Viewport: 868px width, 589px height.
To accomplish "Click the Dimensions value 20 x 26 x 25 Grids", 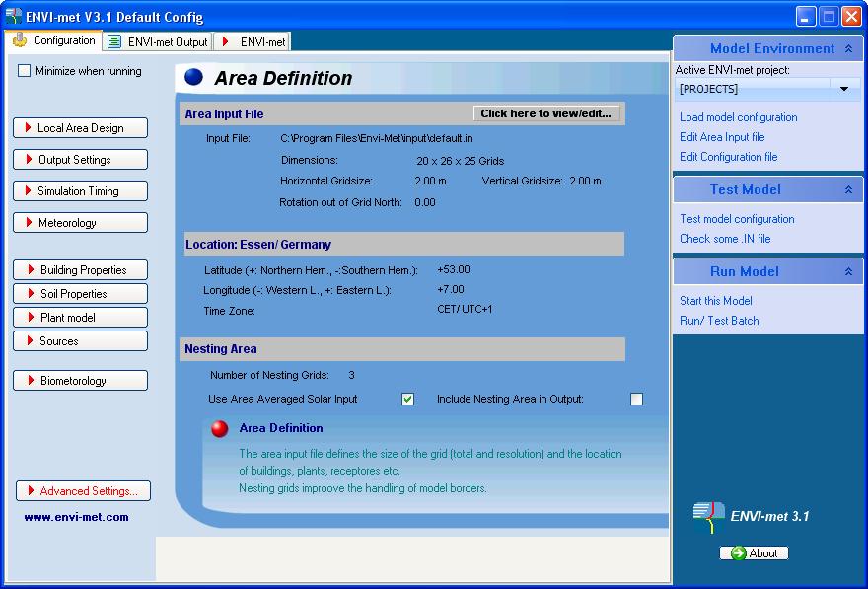I will tap(460, 161).
